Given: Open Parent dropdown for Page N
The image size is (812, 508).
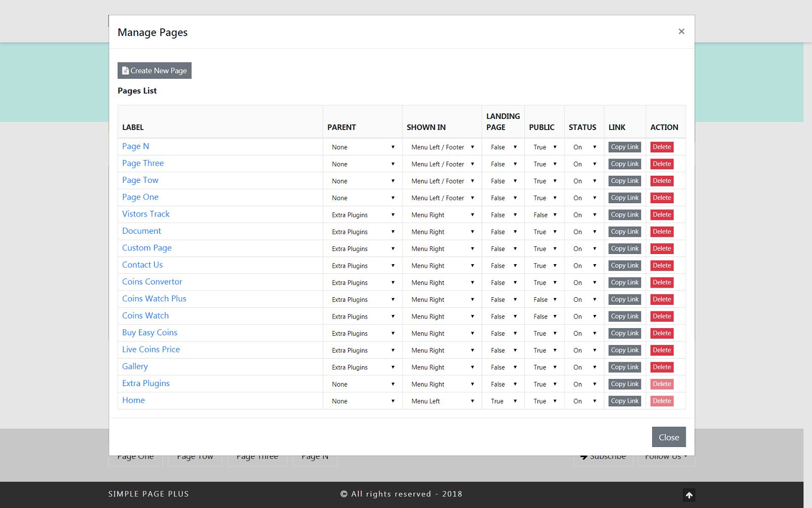Looking at the screenshot, I should pyautogui.click(x=362, y=147).
